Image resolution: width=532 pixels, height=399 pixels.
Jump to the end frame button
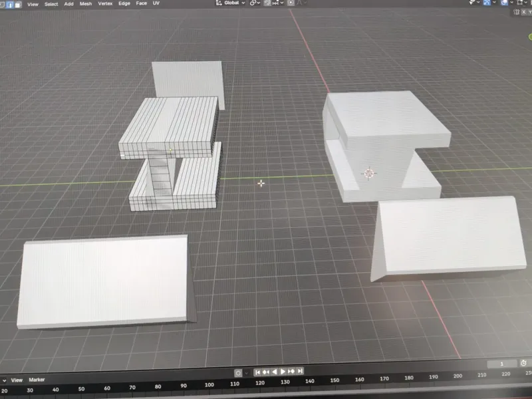coord(300,371)
